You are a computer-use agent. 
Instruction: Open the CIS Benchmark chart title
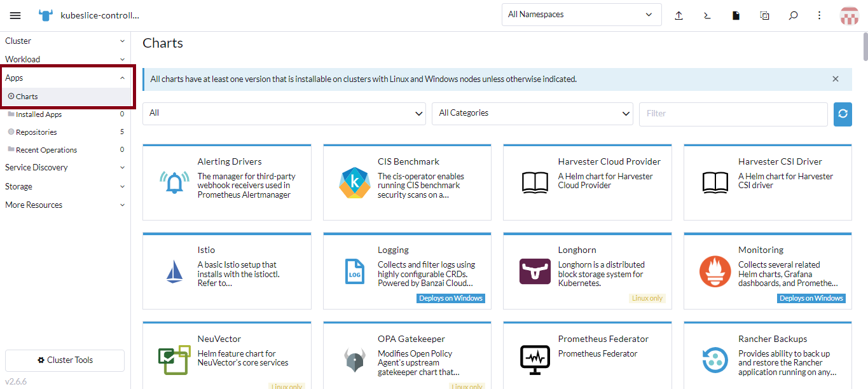click(409, 161)
